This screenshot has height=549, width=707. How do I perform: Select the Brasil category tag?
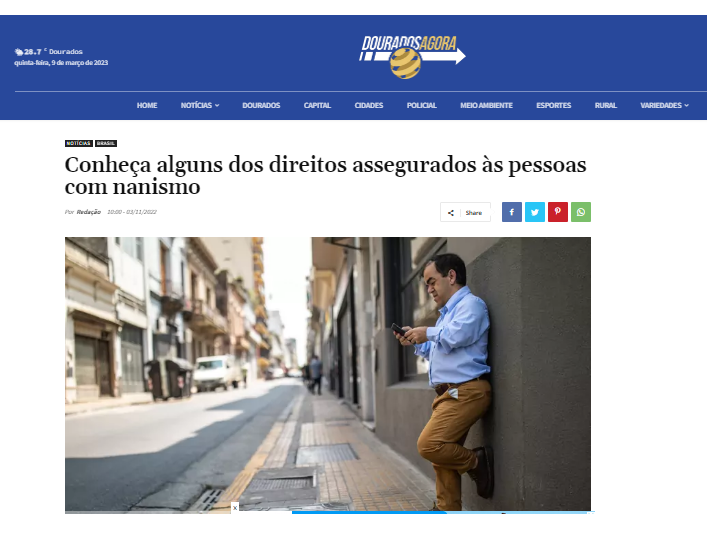tap(106, 143)
